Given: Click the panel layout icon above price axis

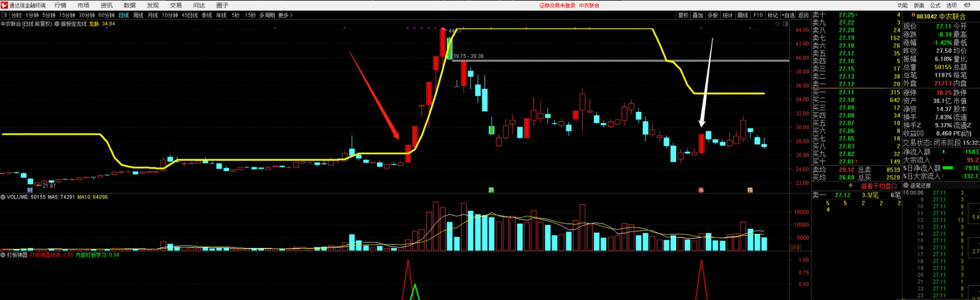Looking at the screenshot, I should [786, 24].
